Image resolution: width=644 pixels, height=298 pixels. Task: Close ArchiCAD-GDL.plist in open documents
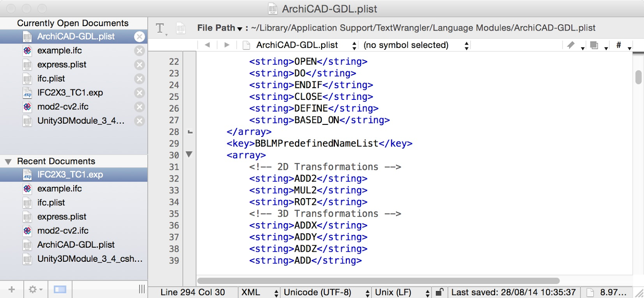pos(140,37)
